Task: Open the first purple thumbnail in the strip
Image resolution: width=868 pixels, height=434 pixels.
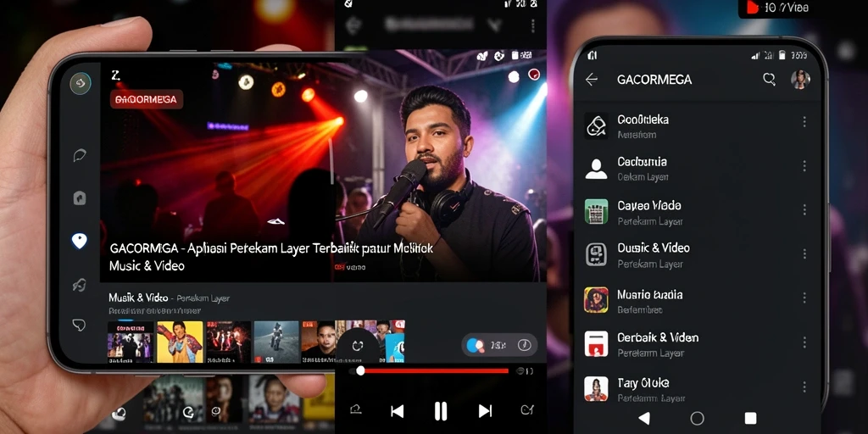Action: pyautogui.click(x=130, y=342)
